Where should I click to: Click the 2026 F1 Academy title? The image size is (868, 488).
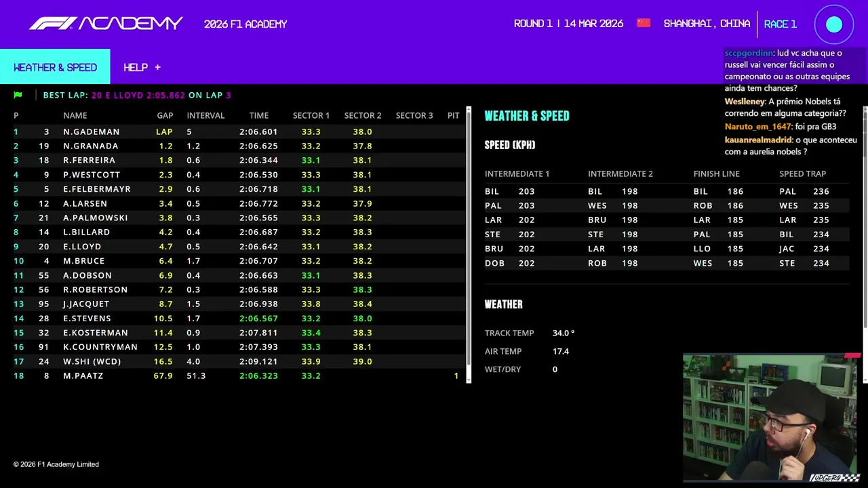tap(245, 24)
